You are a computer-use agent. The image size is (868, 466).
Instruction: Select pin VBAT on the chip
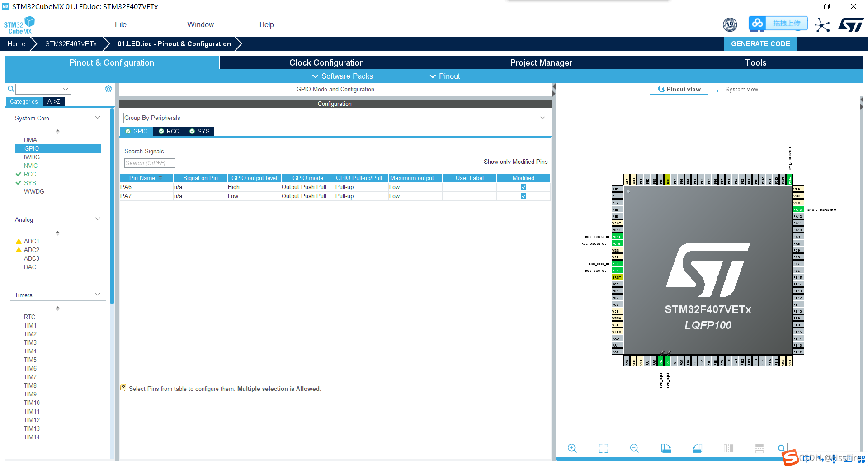(x=617, y=223)
